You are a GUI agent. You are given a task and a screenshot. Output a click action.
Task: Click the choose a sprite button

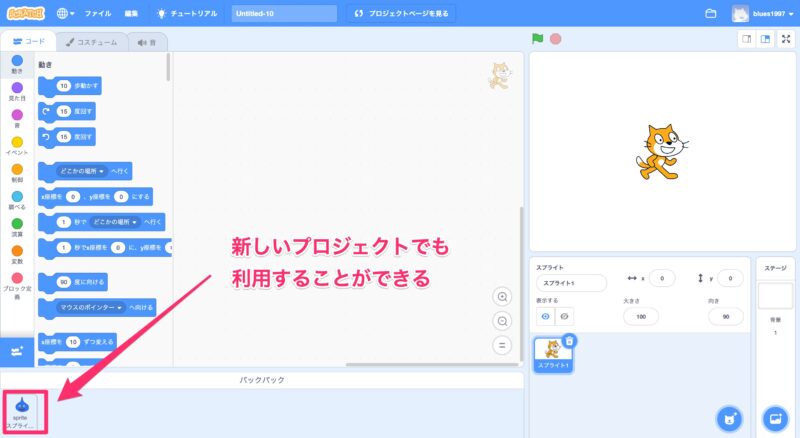729,417
